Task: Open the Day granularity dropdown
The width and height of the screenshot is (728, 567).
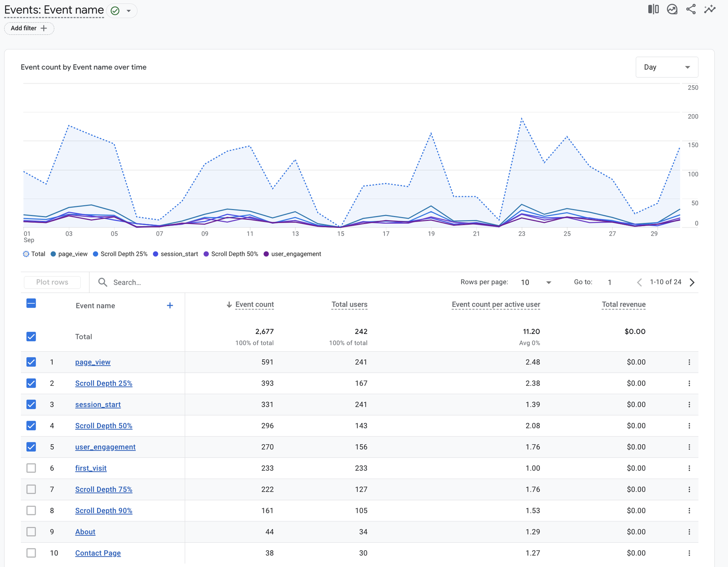Action: coord(667,67)
